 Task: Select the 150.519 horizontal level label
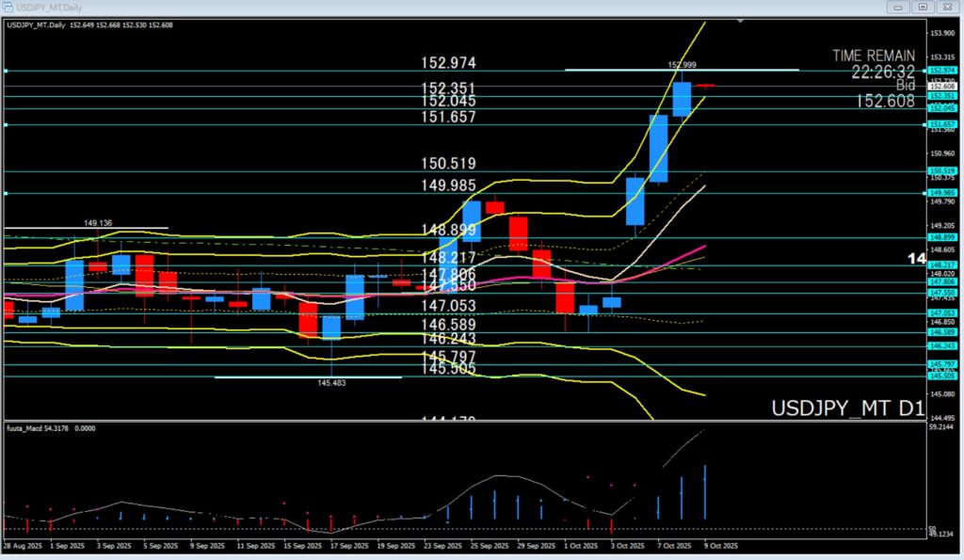tap(449, 163)
